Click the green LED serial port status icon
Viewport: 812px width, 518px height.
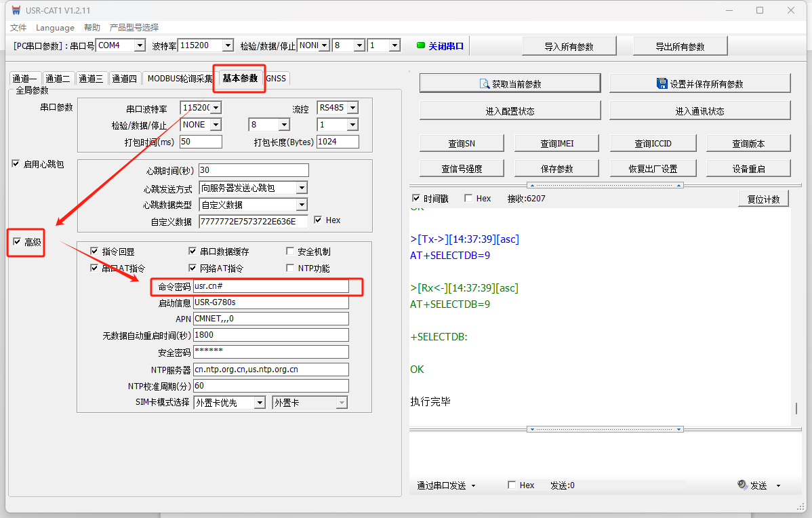(x=421, y=46)
